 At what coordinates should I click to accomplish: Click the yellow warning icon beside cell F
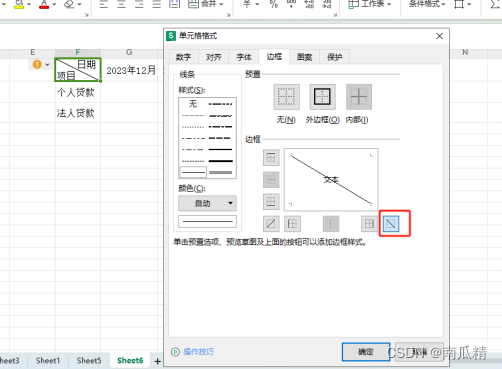pyautogui.click(x=37, y=64)
